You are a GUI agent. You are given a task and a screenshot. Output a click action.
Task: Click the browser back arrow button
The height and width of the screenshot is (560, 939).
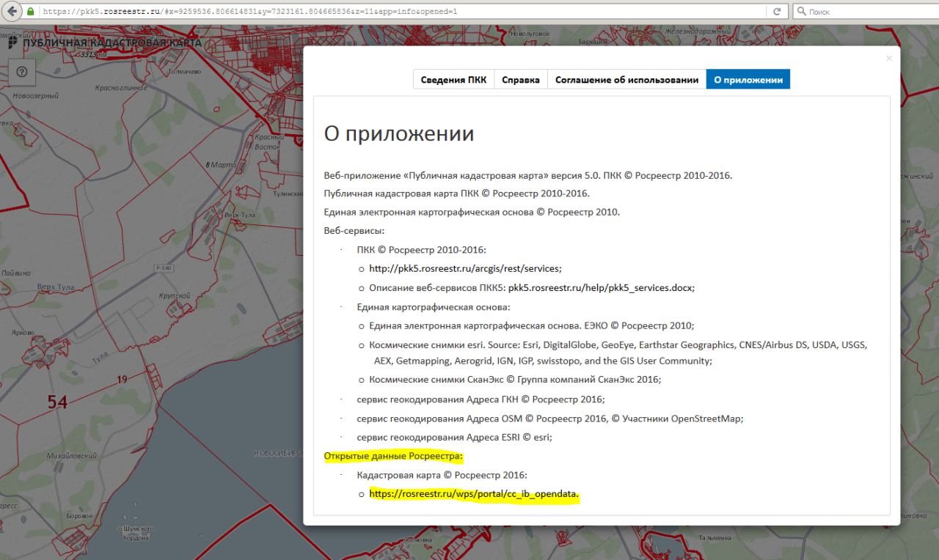(x=11, y=12)
